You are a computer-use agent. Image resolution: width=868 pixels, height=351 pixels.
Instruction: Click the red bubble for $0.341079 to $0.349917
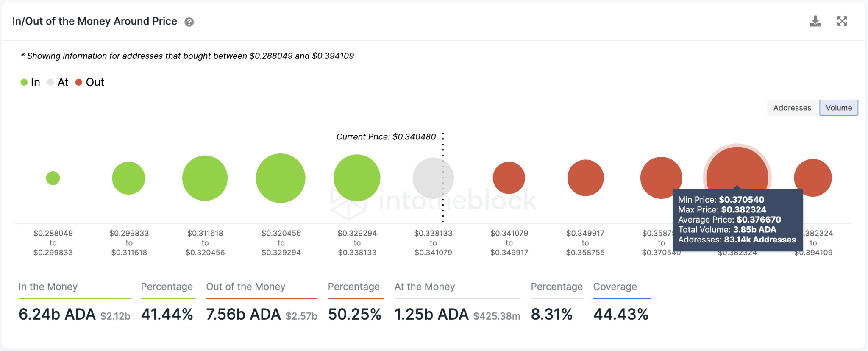click(509, 178)
